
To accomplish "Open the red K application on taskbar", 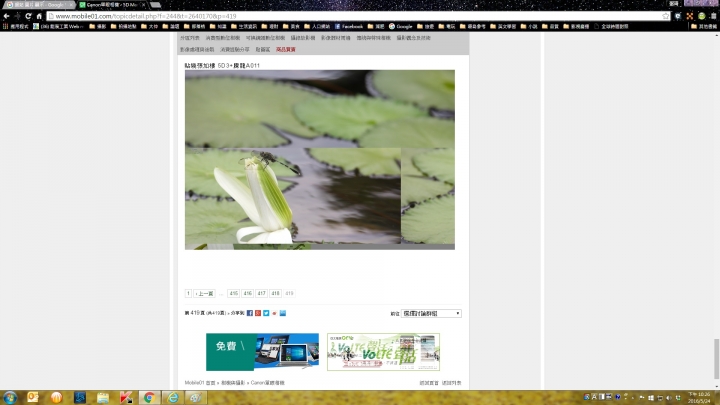I will coord(126,398).
